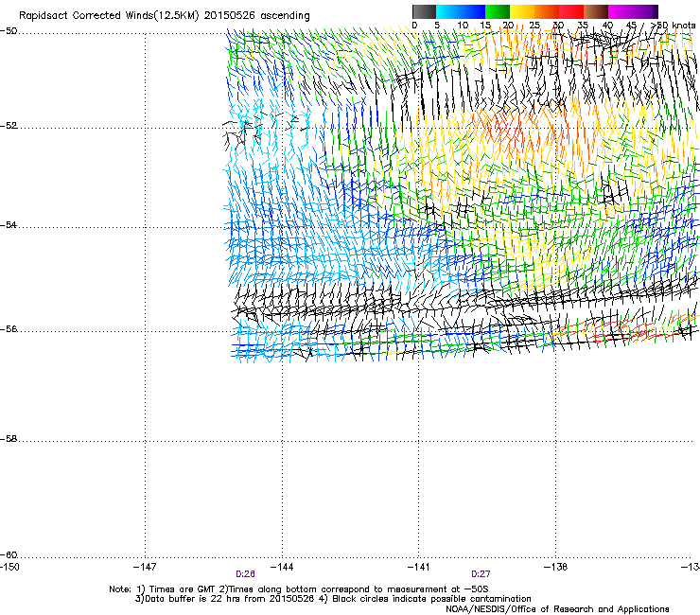The height and width of the screenshot is (615, 700).
Task: Click latitude axis label -56
Action: pos(9,329)
